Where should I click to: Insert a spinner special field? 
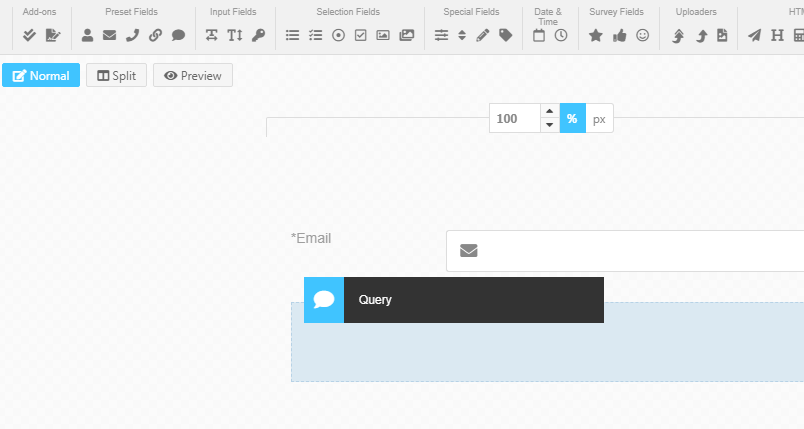pyautogui.click(x=462, y=35)
